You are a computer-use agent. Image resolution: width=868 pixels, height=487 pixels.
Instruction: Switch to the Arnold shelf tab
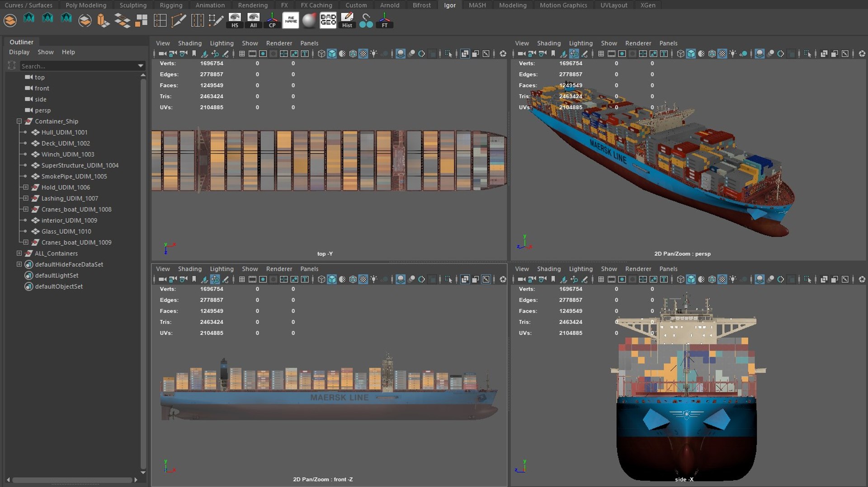pyautogui.click(x=389, y=5)
